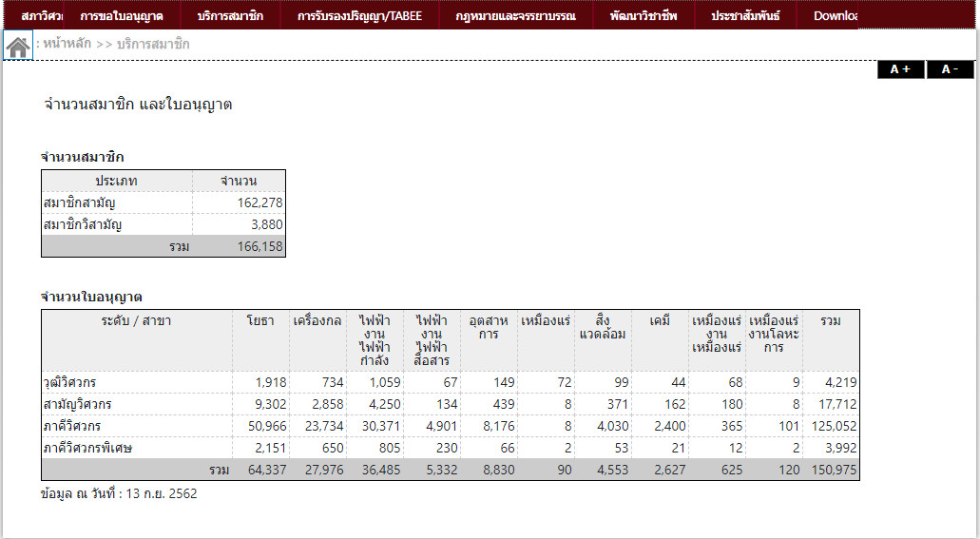The height and width of the screenshot is (539, 980).
Task: Select the row total 3,992
Action: (x=841, y=449)
